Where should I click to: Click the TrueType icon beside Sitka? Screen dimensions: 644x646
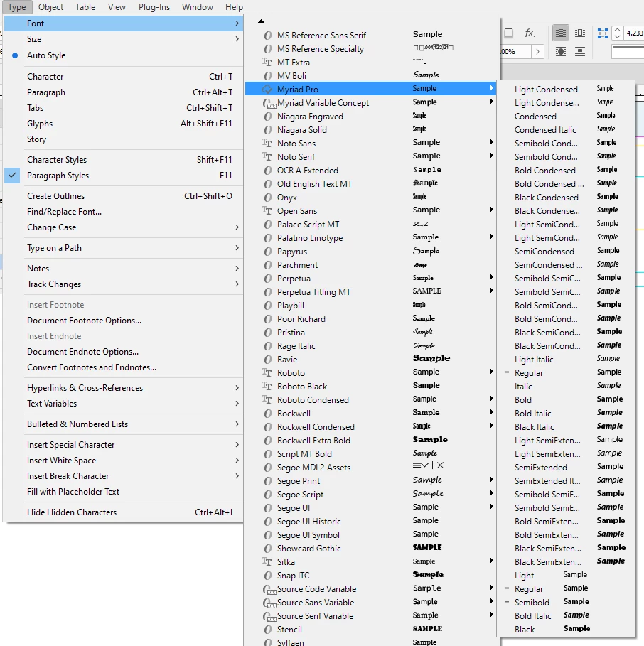(267, 562)
